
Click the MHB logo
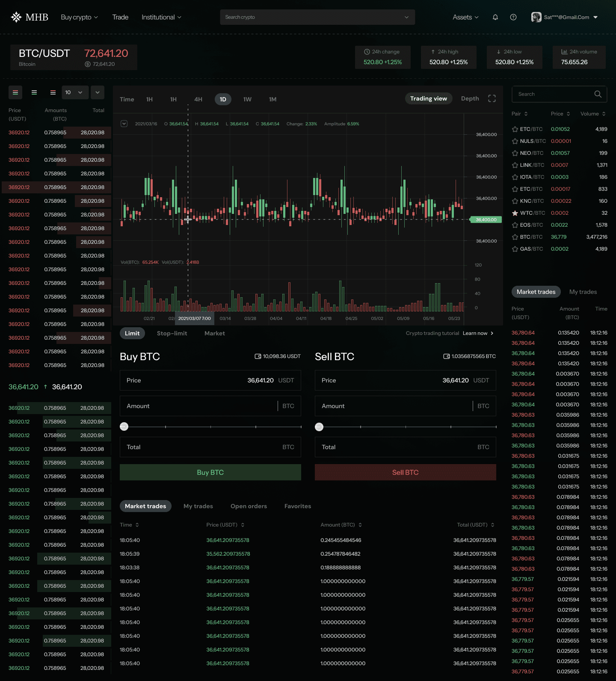point(30,17)
